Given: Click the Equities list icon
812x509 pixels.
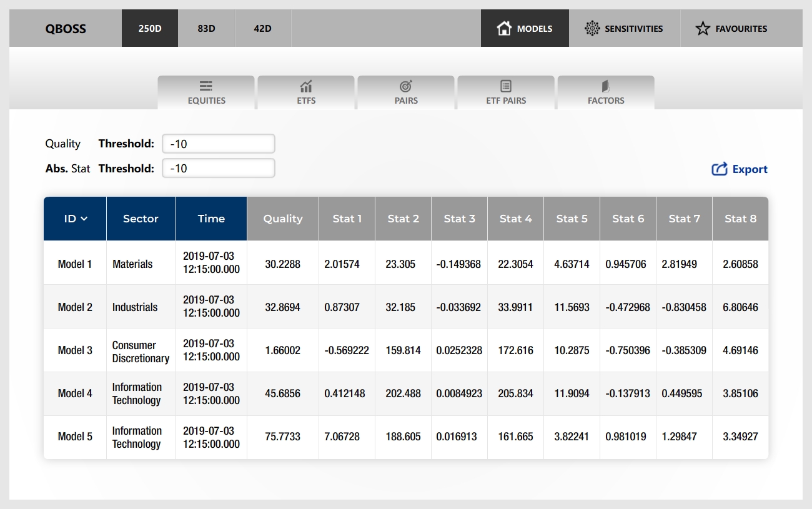Looking at the screenshot, I should coord(206,86).
